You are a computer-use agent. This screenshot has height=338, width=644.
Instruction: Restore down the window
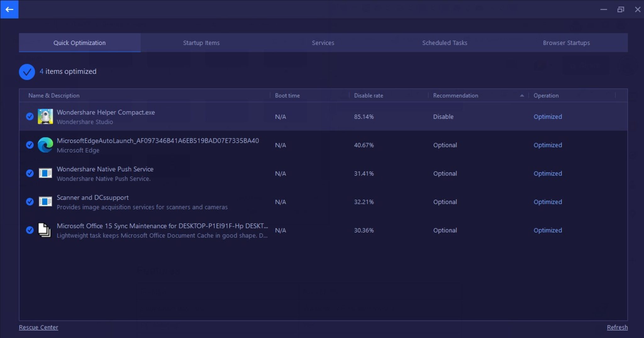coord(620,9)
